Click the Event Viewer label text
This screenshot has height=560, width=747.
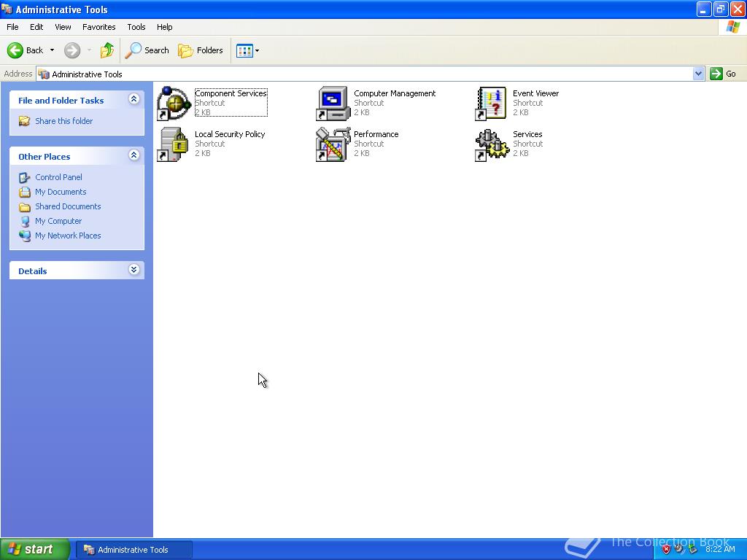pyautogui.click(x=536, y=93)
